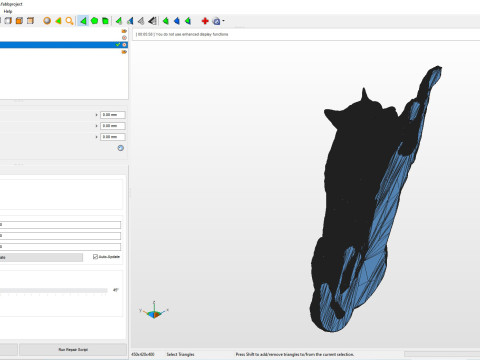Expand the arrow beside the first 0.00 mm field
The height and width of the screenshot is (360, 480).
pyautogui.click(x=97, y=115)
